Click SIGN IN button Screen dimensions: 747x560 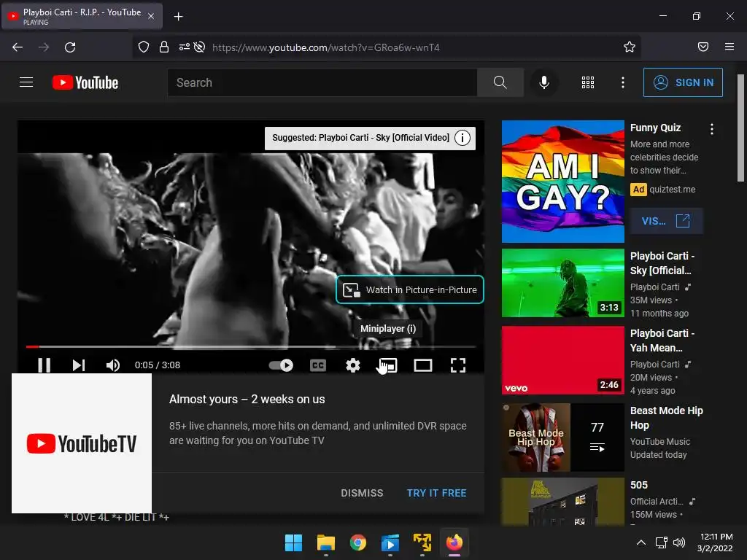[x=683, y=82]
